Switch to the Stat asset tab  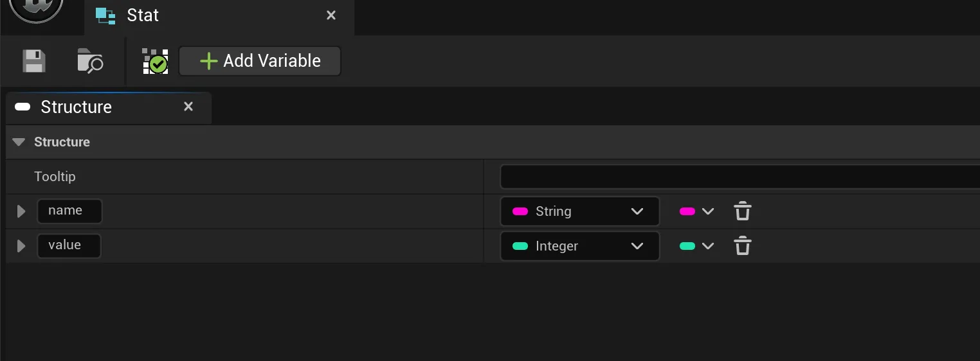coord(143,15)
